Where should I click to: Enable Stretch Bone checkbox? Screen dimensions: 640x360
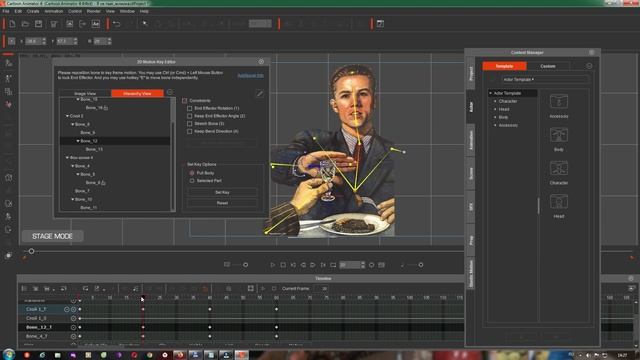coord(189,124)
